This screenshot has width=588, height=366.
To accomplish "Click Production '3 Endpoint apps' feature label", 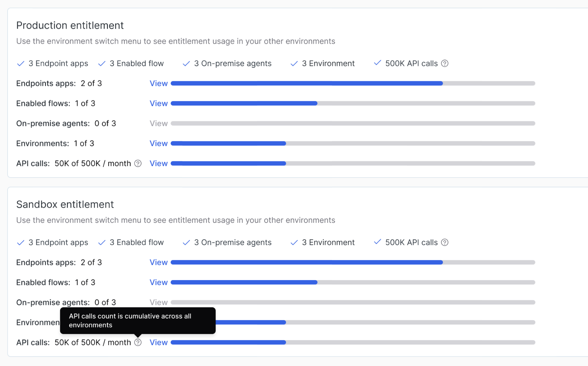I will click(58, 63).
